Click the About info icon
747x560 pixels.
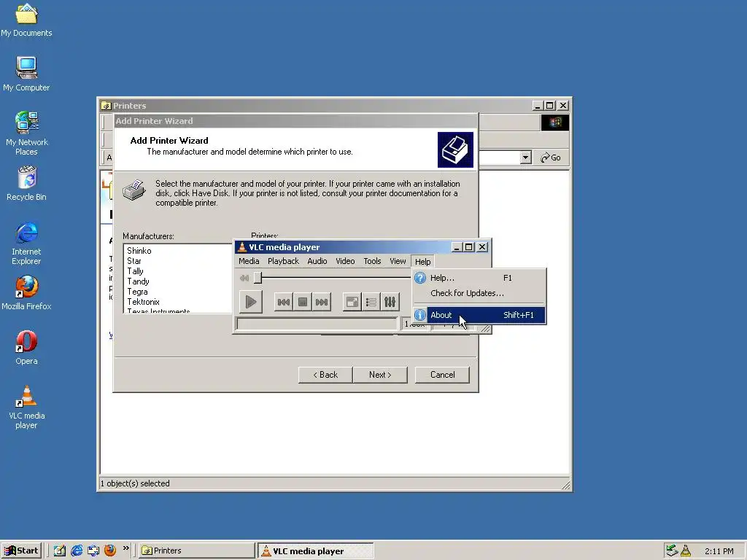coord(419,315)
